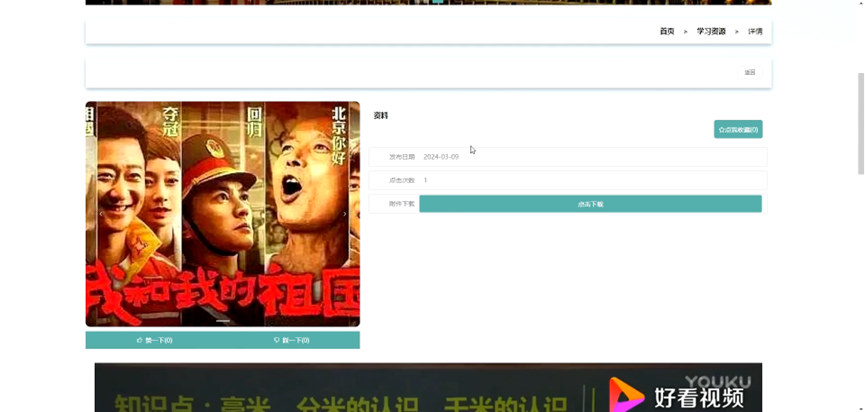865x412 pixels.
Task: Select the publish date 2024-03-09
Action: (x=441, y=157)
